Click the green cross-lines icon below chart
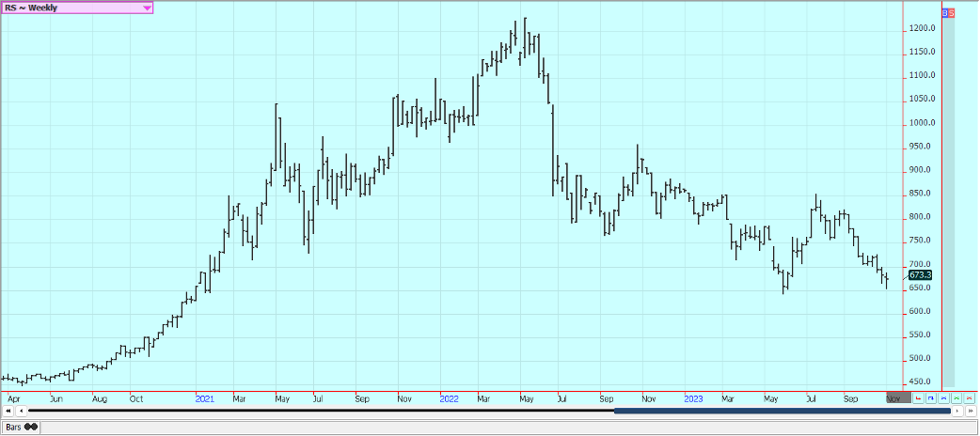Viewport: 980px width, 436px height. pos(956,398)
